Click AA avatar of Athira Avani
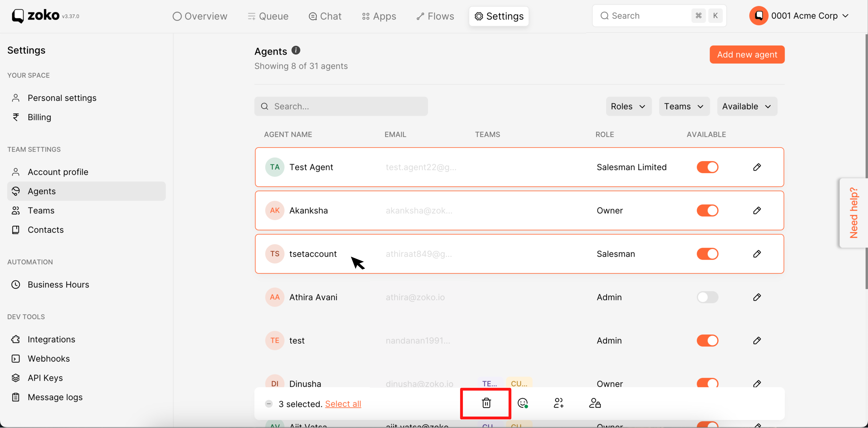 pos(275,297)
